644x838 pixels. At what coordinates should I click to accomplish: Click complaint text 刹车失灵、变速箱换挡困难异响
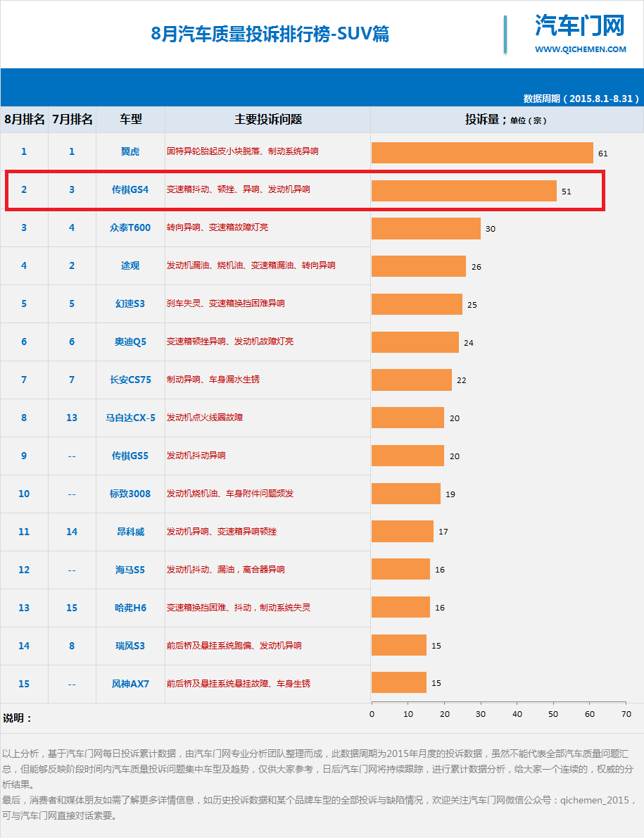coord(225,304)
